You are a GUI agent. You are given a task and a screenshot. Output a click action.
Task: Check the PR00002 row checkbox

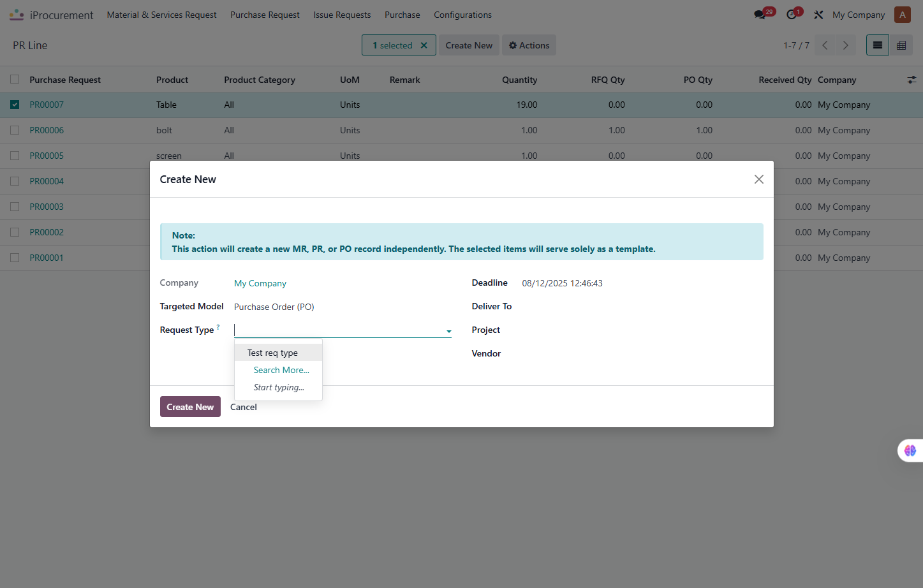pos(15,232)
